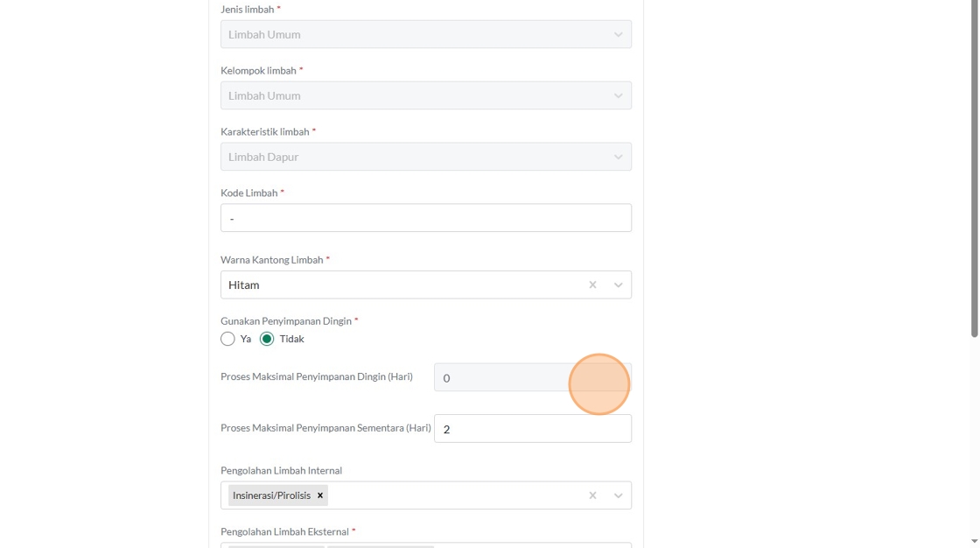Click the Karakteristik limbah chevron arrow
The height and width of the screenshot is (548, 980).
[619, 157]
